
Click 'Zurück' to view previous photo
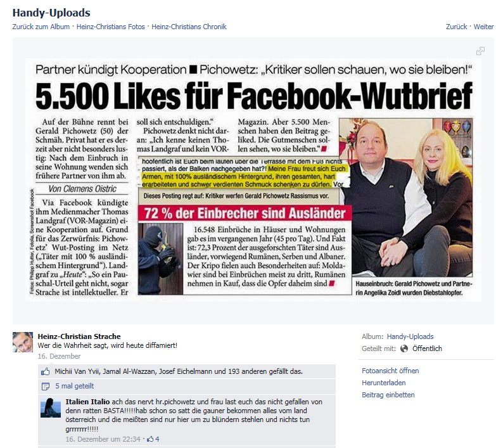(457, 27)
